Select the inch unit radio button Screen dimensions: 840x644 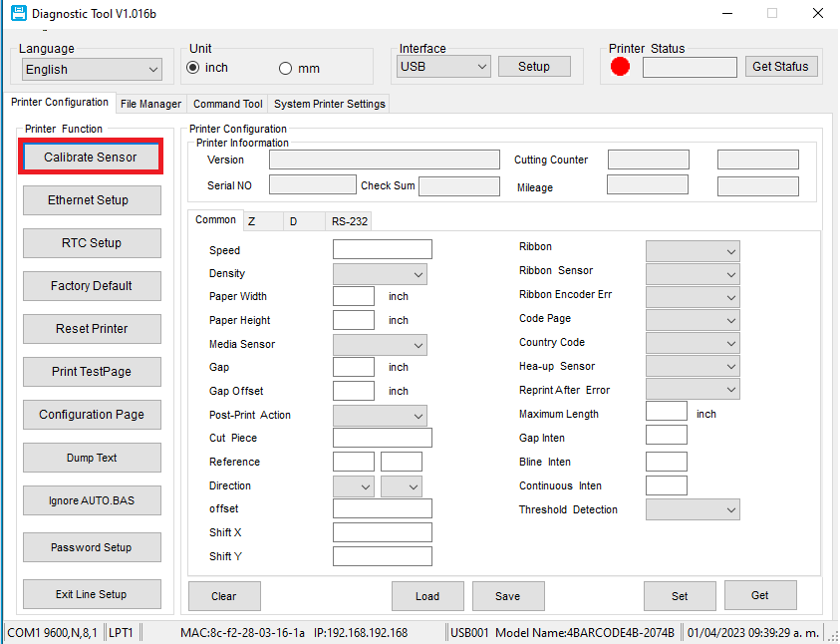tap(193, 68)
